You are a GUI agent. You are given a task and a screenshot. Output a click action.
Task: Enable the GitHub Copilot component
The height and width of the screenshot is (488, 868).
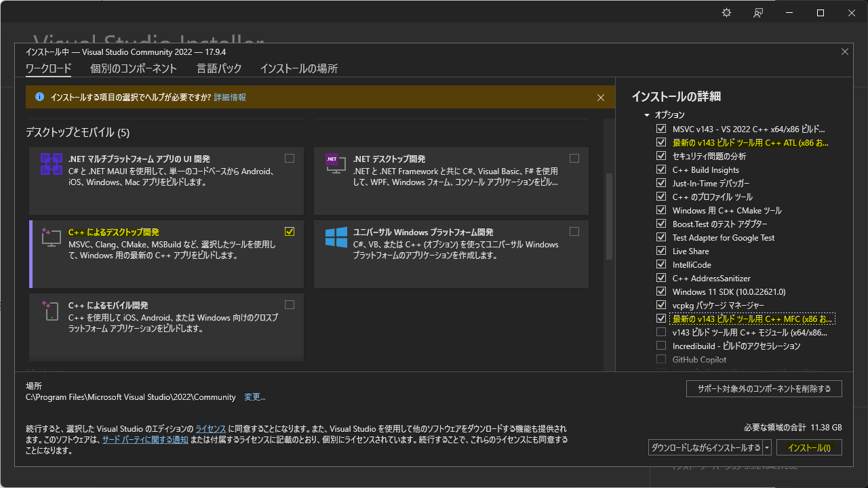(x=661, y=359)
